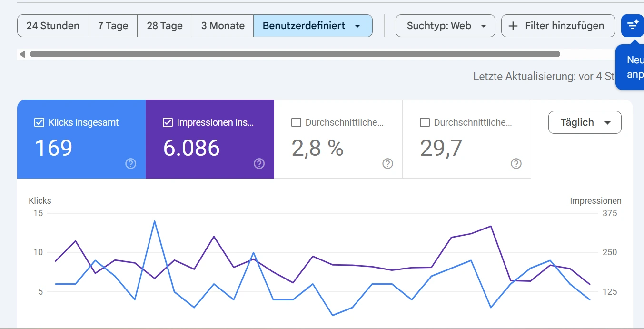Enable the first Durchschnittliche metric checkbox

[x=296, y=122]
